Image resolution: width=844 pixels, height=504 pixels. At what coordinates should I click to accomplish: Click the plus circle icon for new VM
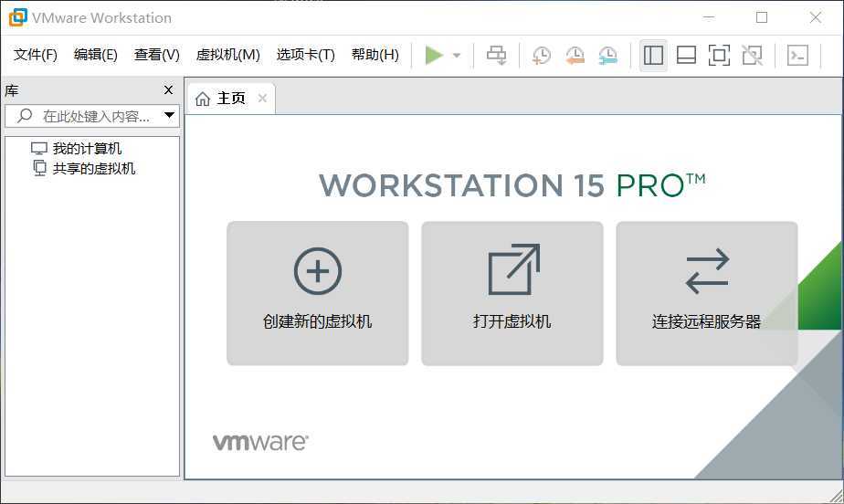click(x=318, y=271)
